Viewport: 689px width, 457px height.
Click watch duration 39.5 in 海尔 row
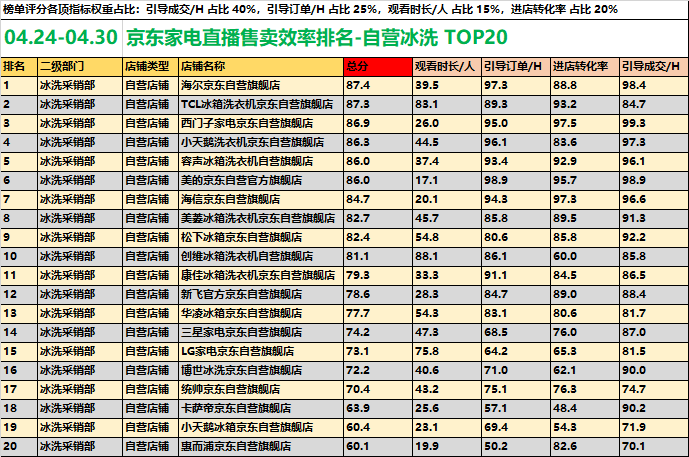[x=447, y=85]
